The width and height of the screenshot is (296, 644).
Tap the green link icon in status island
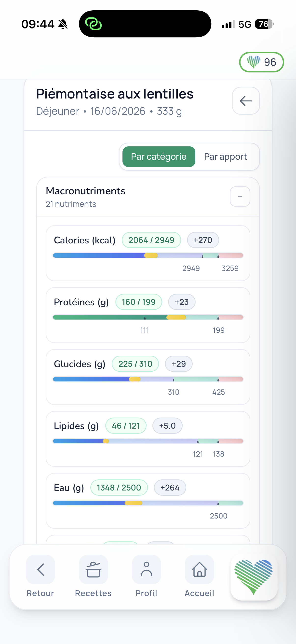pos(94,24)
